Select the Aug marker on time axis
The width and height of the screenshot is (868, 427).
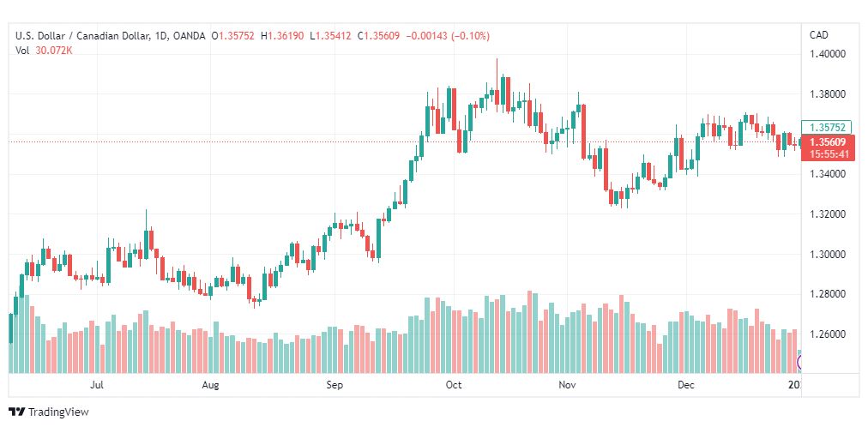pos(211,385)
